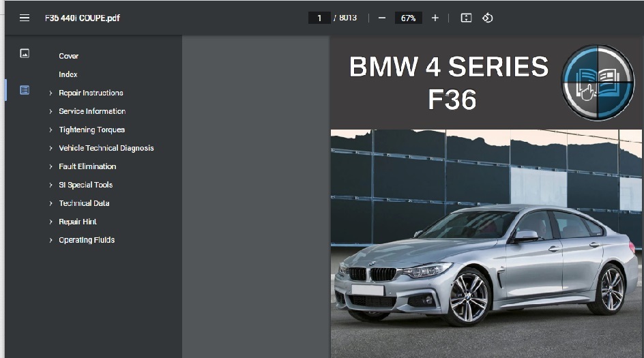Expand the Fault Elimination chevron
Viewport: 644px width, 358px height.
(x=50, y=166)
